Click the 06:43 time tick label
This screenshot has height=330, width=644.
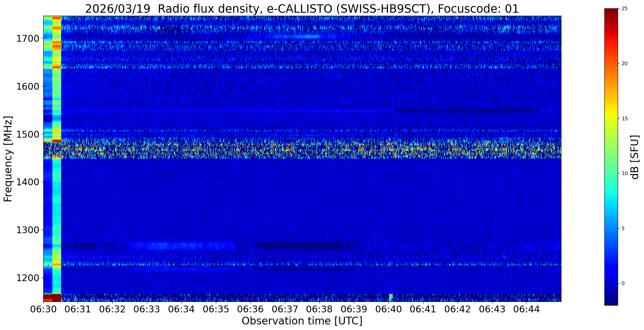(x=492, y=309)
